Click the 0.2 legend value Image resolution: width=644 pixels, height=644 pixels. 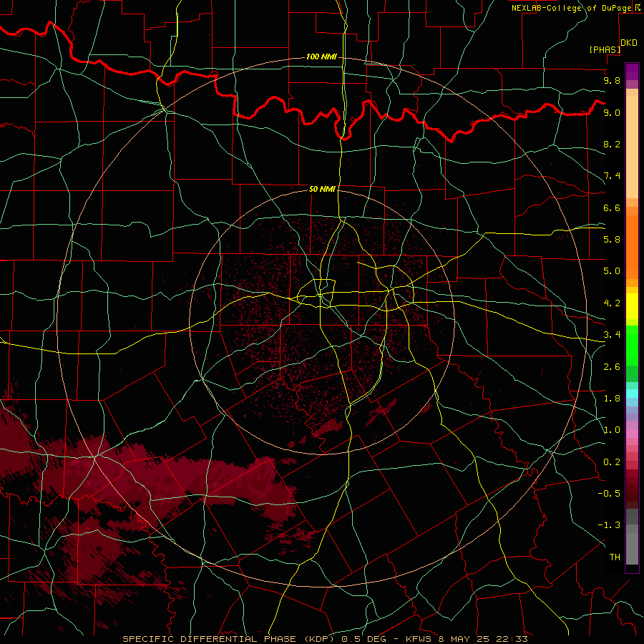click(x=612, y=462)
